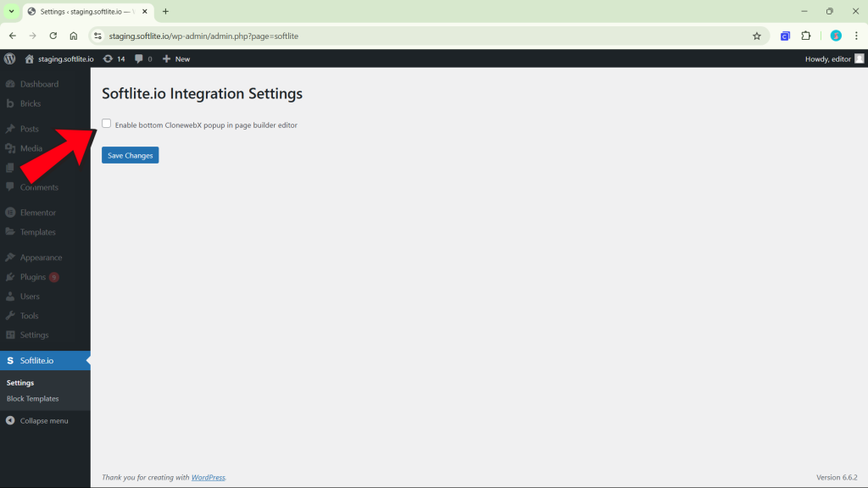The width and height of the screenshot is (868, 488).
Task: Collapse the admin sidebar menu
Action: (9, 420)
